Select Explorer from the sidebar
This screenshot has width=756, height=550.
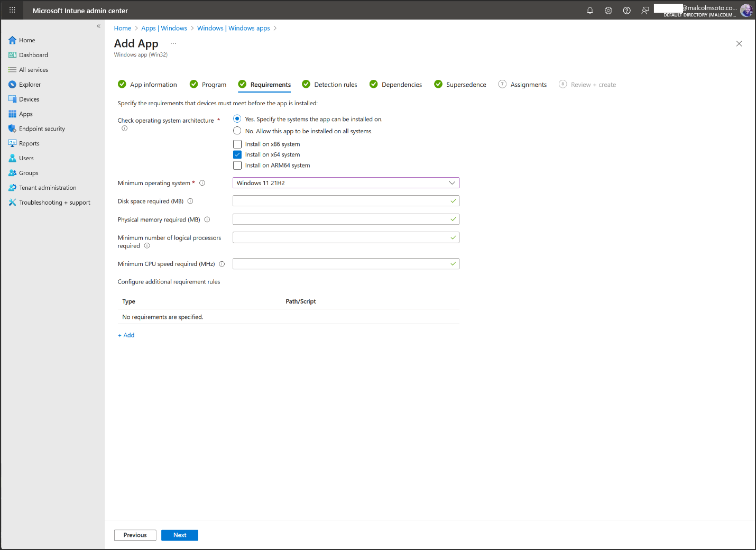pyautogui.click(x=29, y=84)
